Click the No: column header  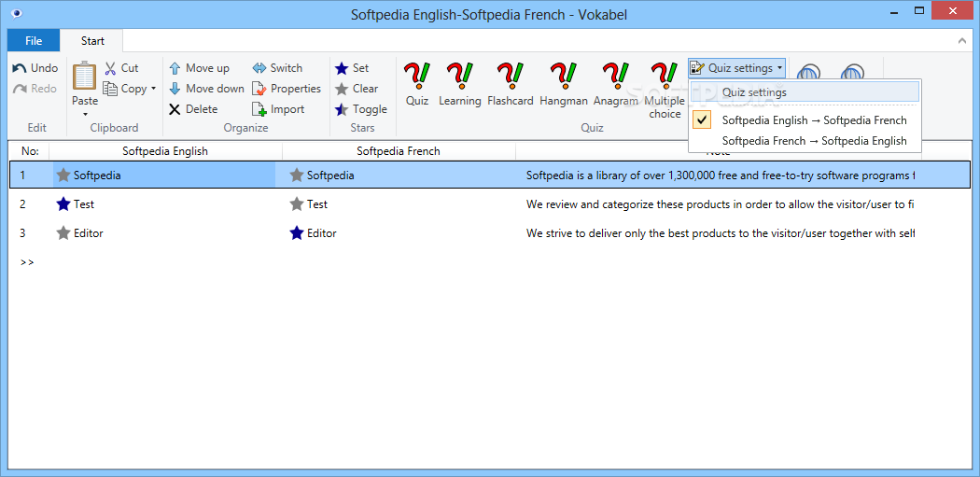(x=29, y=150)
